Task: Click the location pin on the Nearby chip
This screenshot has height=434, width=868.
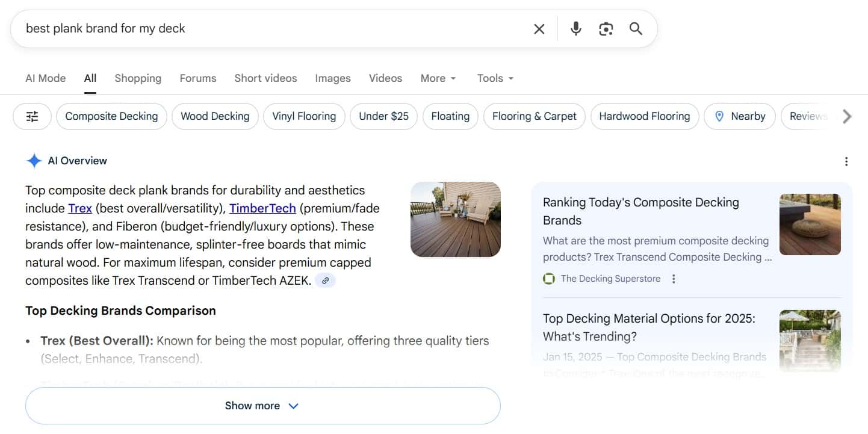Action: click(x=720, y=116)
